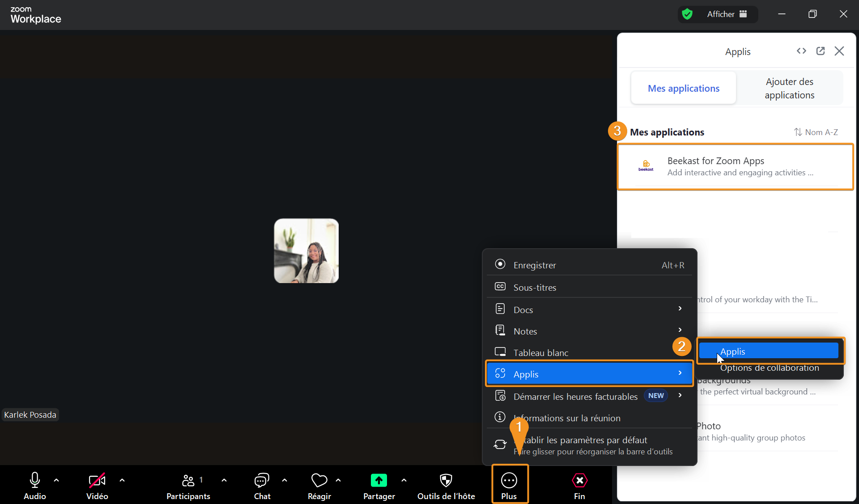Pop out the Applis panel window
The image size is (859, 504).
point(821,51)
